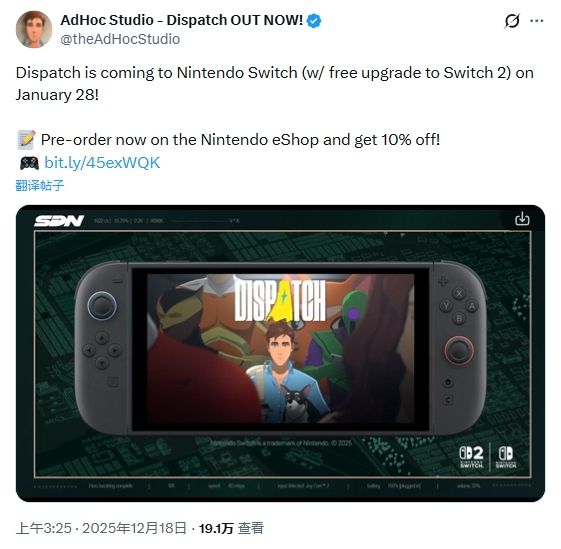Click the @theAdHocStudio handle
Image resolution: width=561 pixels, height=549 pixels.
click(120, 39)
